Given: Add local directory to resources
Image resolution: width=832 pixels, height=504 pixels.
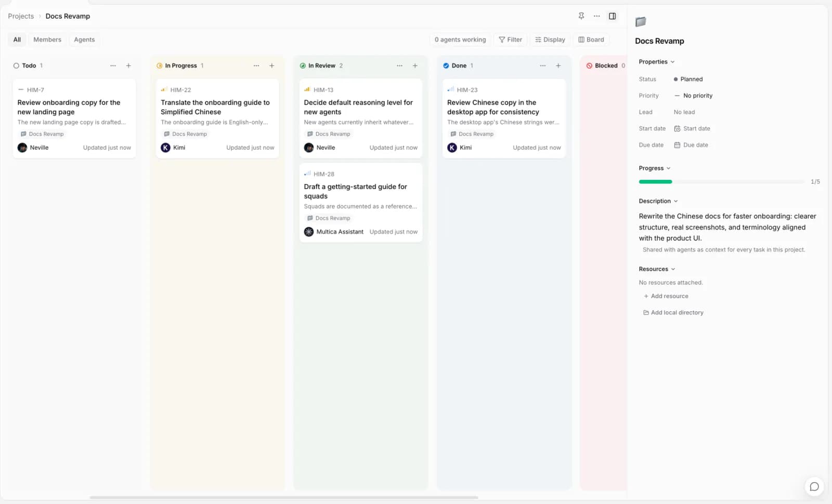Looking at the screenshot, I should pyautogui.click(x=673, y=313).
